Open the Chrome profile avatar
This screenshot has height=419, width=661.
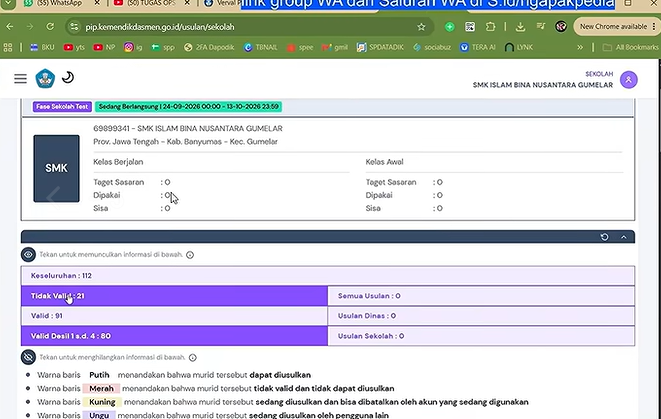(561, 27)
